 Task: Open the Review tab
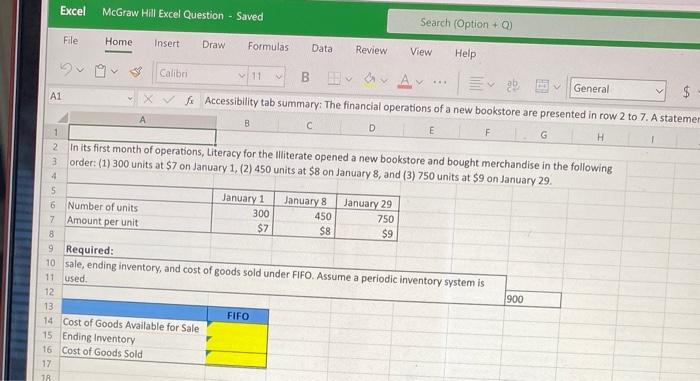[x=371, y=50]
